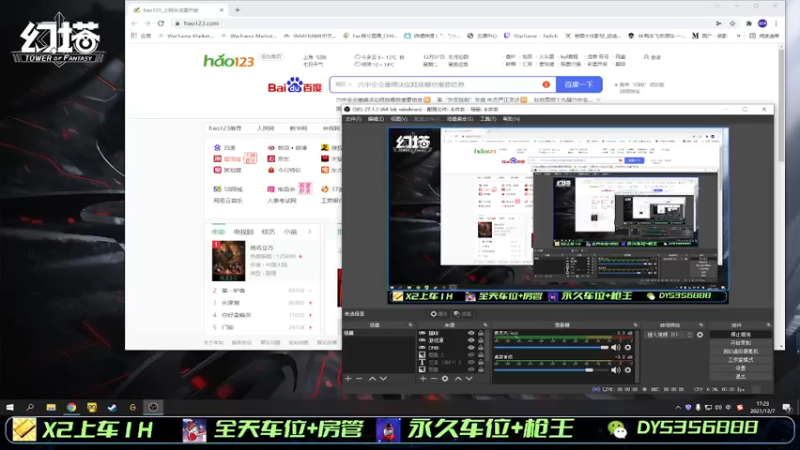Screen dimensions: 800x450
Task: Add a new source in OBS Sources panel
Action: coord(422,379)
